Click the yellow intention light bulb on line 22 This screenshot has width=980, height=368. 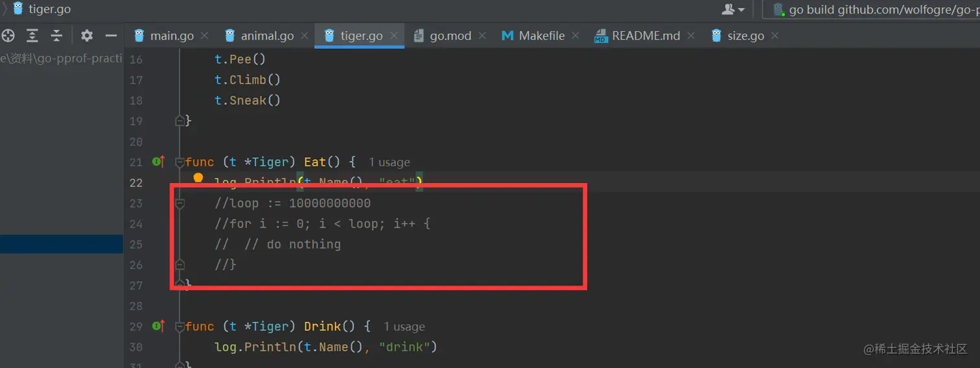pos(198,178)
